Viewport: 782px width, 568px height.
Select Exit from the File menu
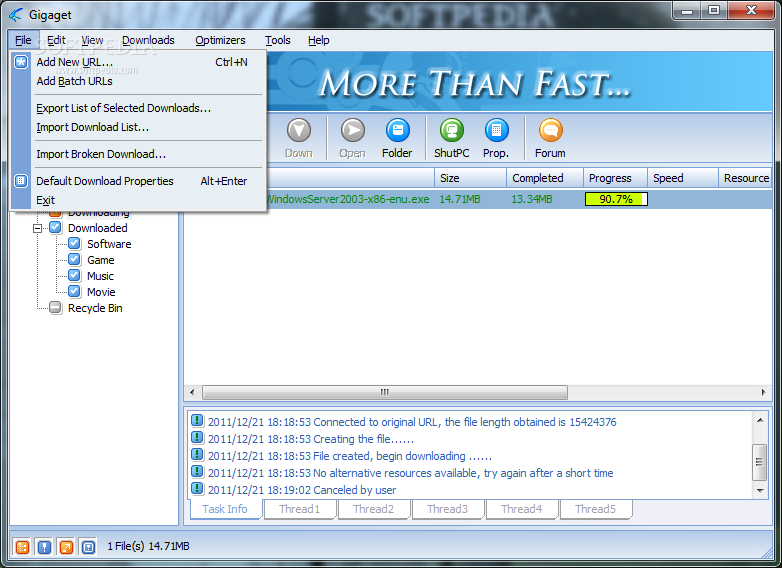click(139, 200)
